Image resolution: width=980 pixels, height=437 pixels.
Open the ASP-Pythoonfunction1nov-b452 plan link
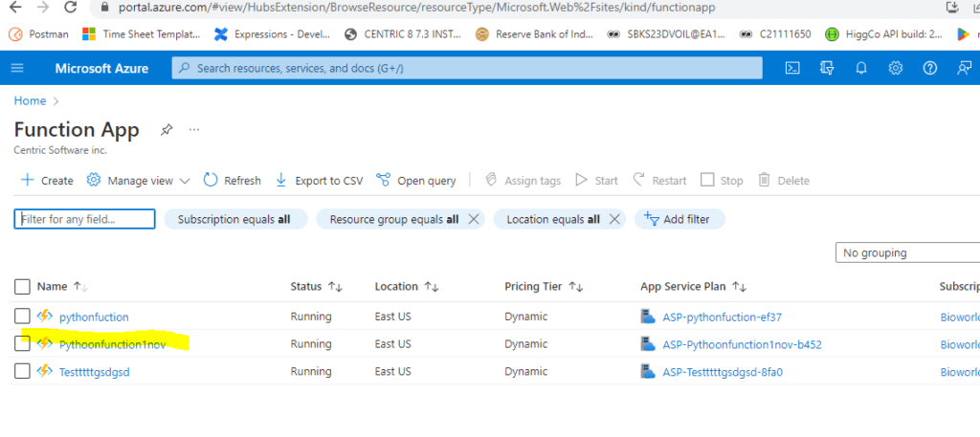[742, 344]
